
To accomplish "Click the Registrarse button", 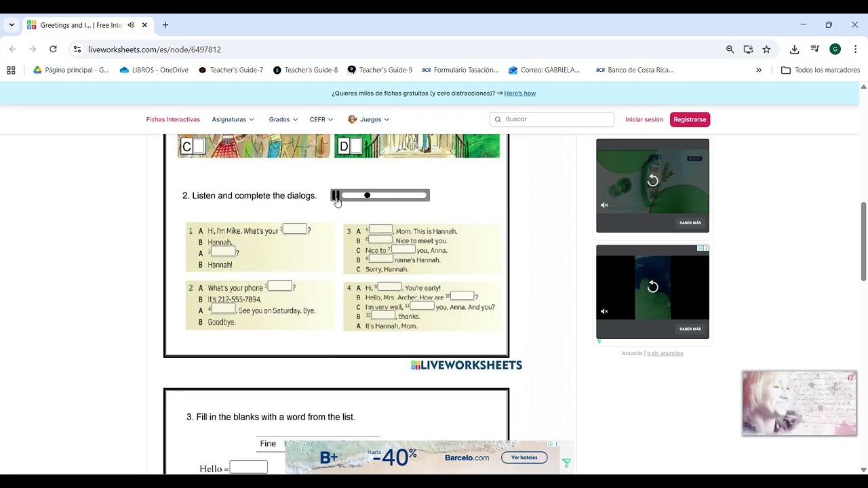I will point(690,119).
